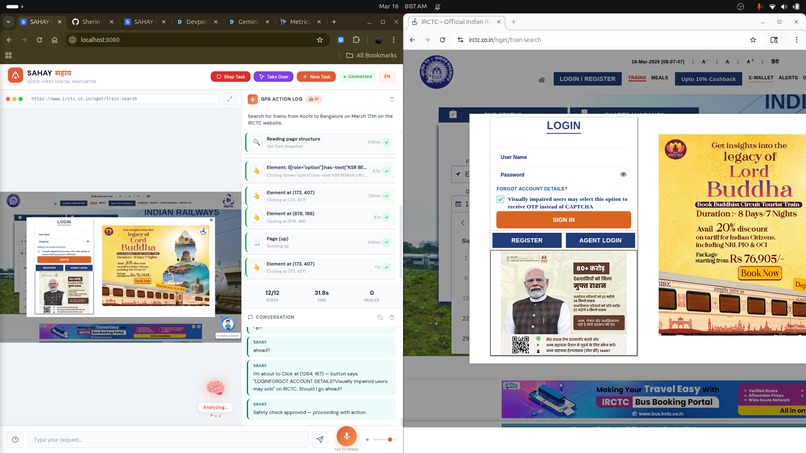The height and width of the screenshot is (453, 806).
Task: Go back in the SAHAY browser window
Action: (9, 40)
